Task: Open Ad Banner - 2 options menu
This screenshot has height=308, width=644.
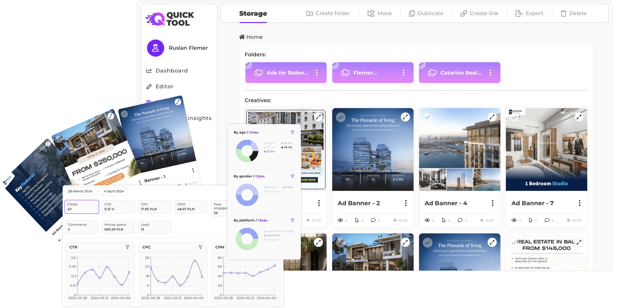Action: pos(406,203)
